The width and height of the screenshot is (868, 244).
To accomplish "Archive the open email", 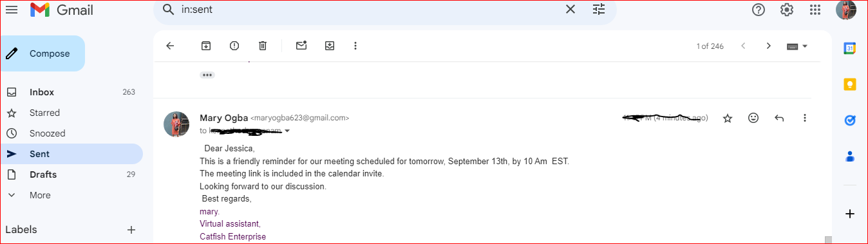I will coord(206,46).
